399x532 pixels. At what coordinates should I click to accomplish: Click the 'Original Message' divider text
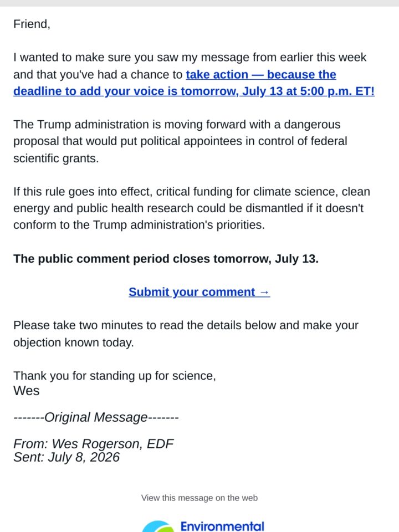[x=96, y=417]
